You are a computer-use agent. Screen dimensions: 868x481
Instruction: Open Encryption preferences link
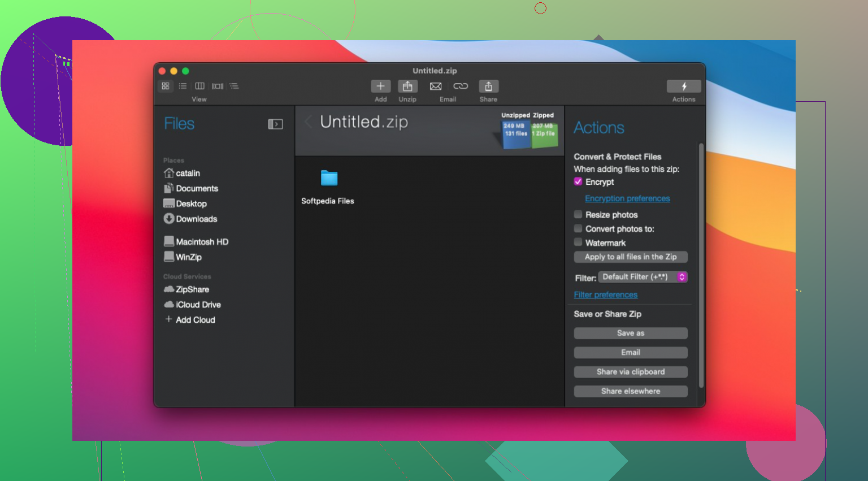[x=627, y=198]
